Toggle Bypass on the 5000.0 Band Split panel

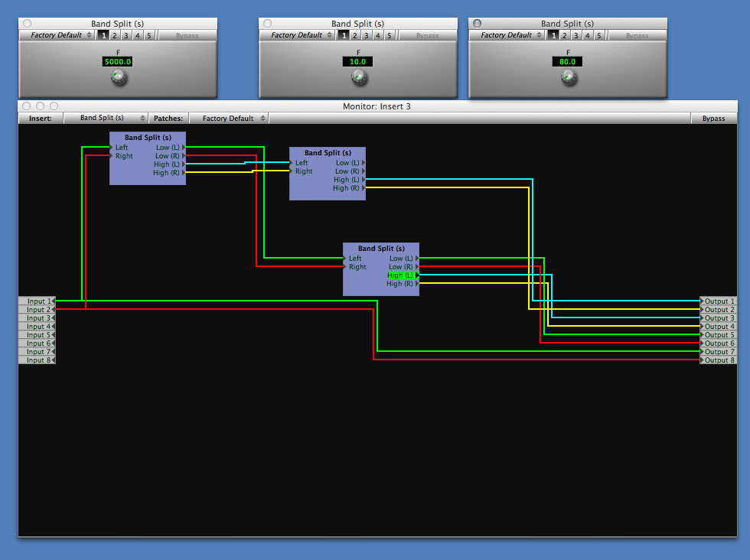tap(187, 36)
